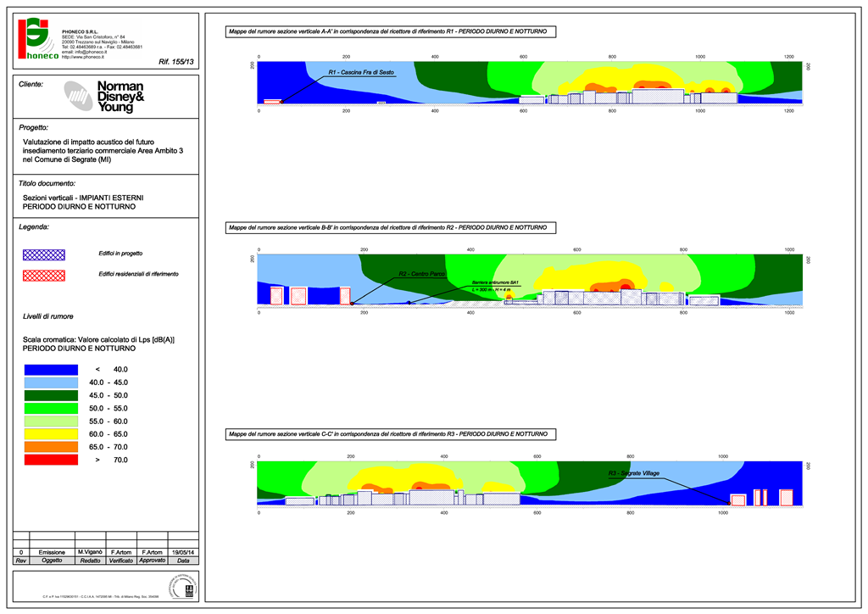The image size is (868, 614).
Task: Click the red receptor dot at R3
Action: point(728,503)
